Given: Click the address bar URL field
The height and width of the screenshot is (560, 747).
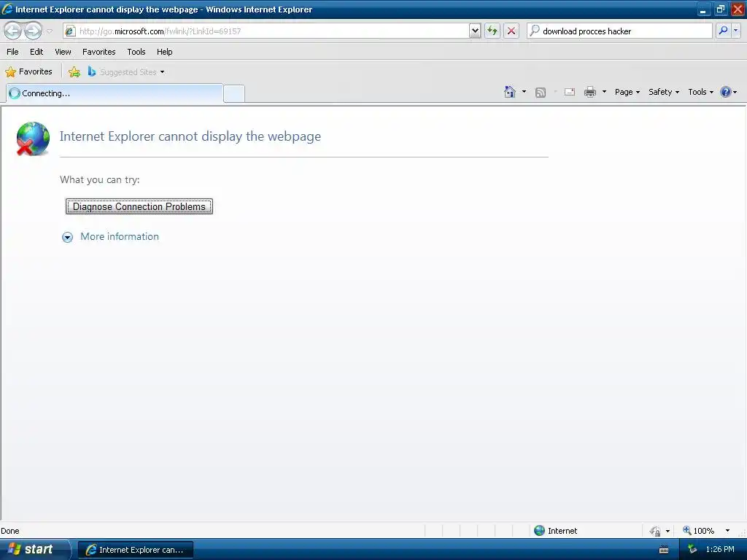Looking at the screenshot, I should point(266,31).
